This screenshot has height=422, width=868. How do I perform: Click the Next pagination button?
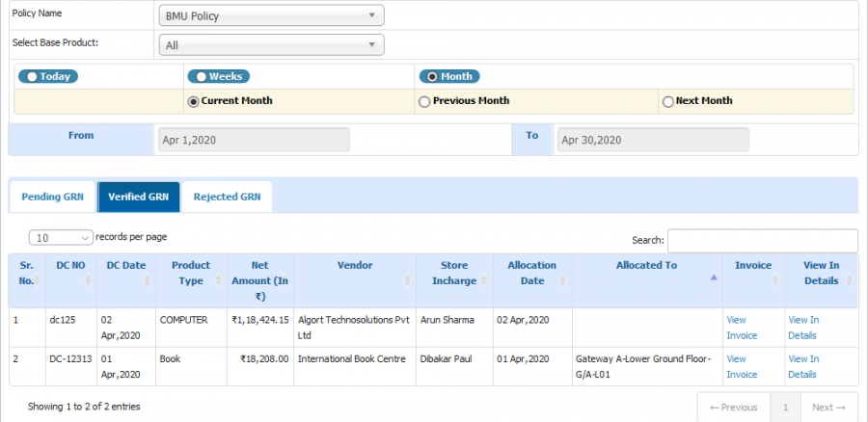[828, 408]
